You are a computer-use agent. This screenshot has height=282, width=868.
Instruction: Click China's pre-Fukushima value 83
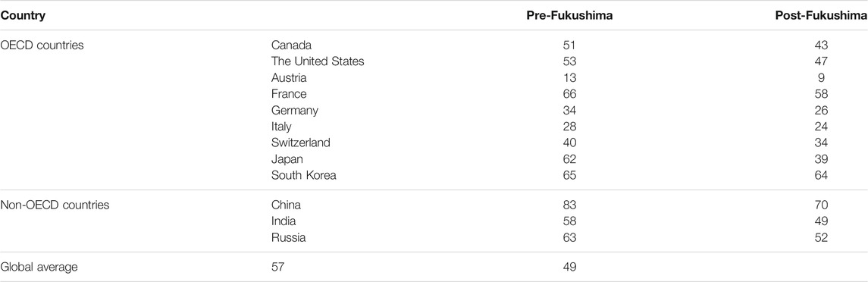(569, 205)
